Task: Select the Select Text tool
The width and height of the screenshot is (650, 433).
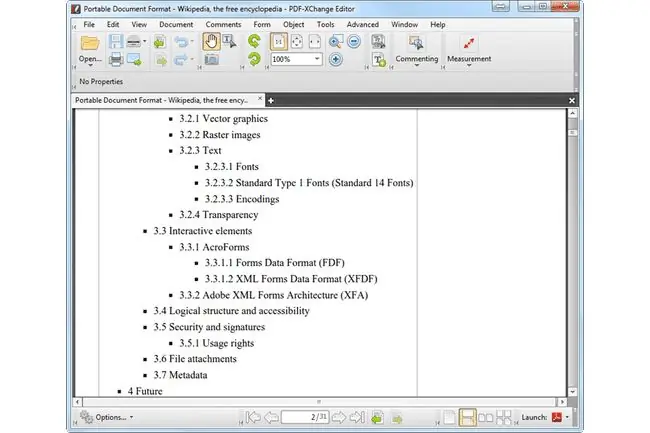Action: pos(229,41)
